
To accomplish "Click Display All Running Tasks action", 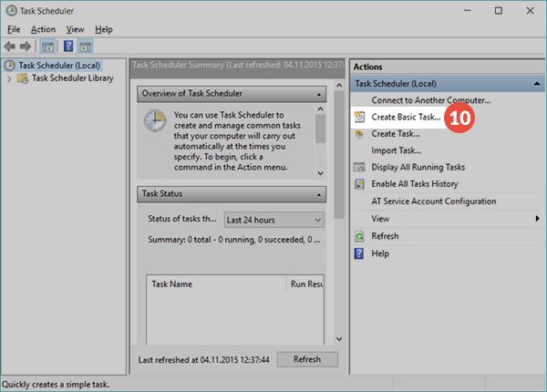I will point(418,168).
